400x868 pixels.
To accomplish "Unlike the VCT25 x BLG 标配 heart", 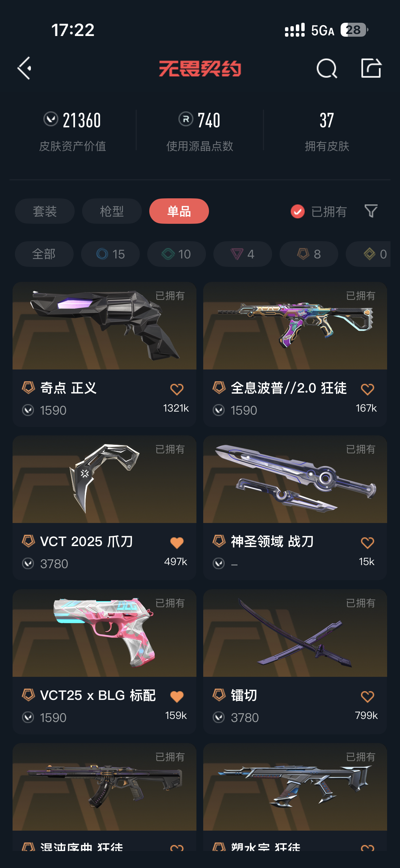I will (x=177, y=697).
